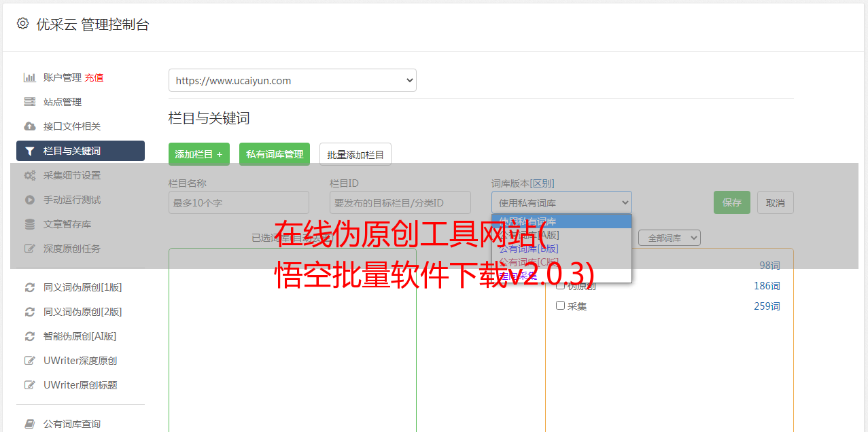Choose 公有词库[C版] in the dropdown list
Image resolution: width=868 pixels, height=432 pixels.
pyautogui.click(x=561, y=262)
